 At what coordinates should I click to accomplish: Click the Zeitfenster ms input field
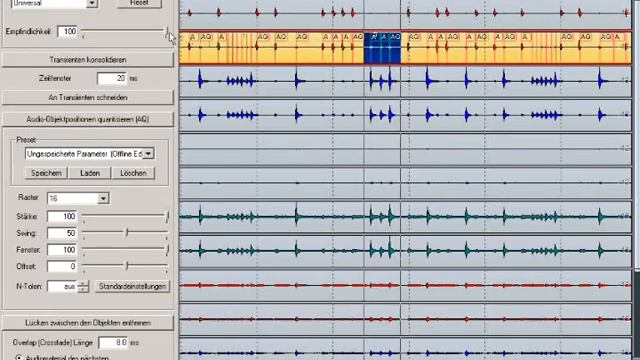pos(112,78)
